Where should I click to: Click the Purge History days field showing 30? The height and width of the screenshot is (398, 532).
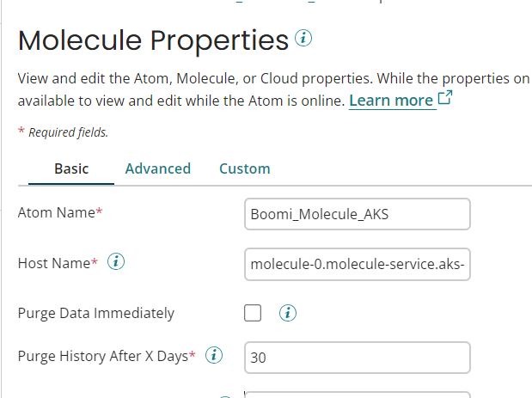(x=358, y=358)
